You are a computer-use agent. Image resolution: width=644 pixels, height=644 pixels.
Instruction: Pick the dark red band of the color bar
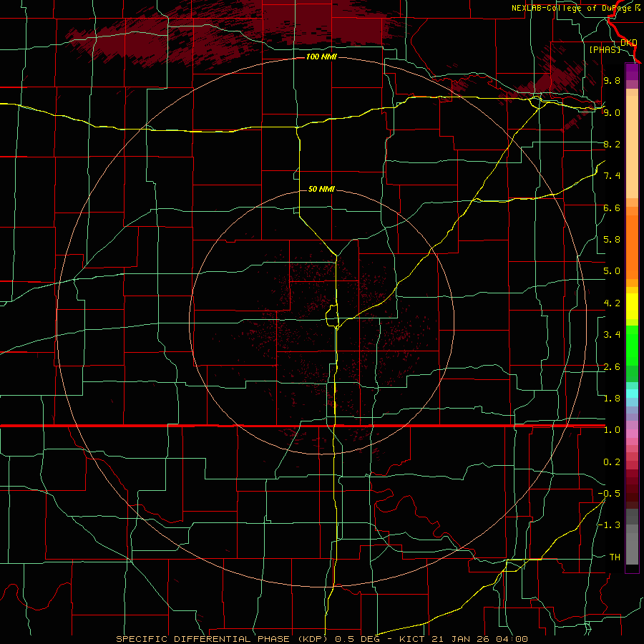632,489
